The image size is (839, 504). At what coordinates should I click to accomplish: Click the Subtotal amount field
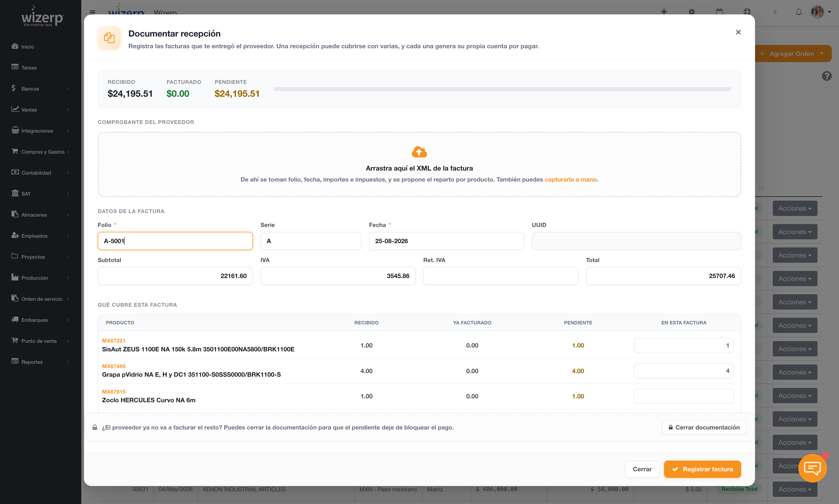pyautogui.click(x=175, y=276)
